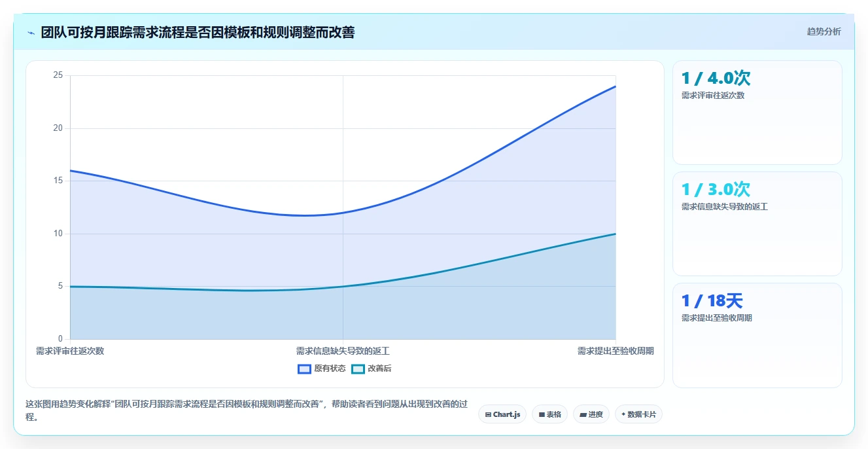Select the 表格 tag
Screen dimensions: 868x449
549,414
